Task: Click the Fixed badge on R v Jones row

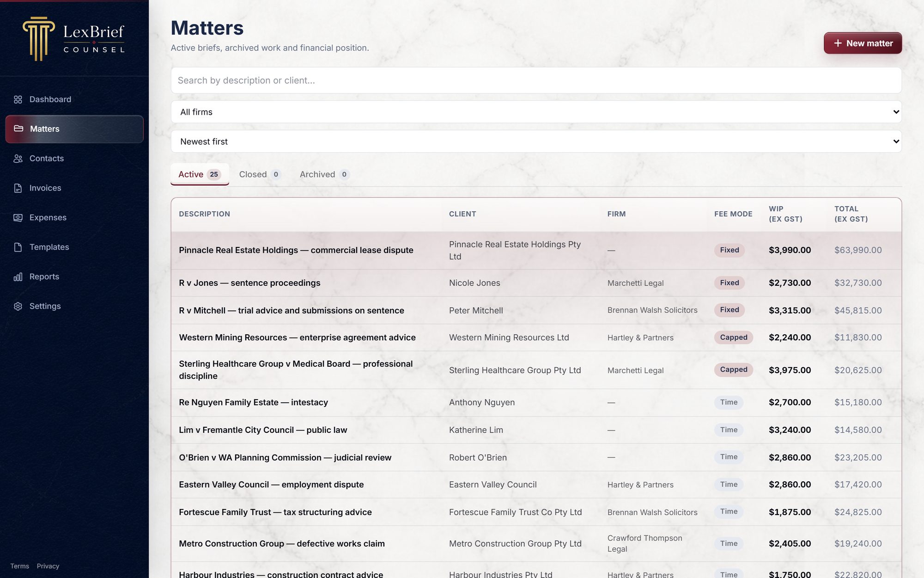Action: pos(729,283)
